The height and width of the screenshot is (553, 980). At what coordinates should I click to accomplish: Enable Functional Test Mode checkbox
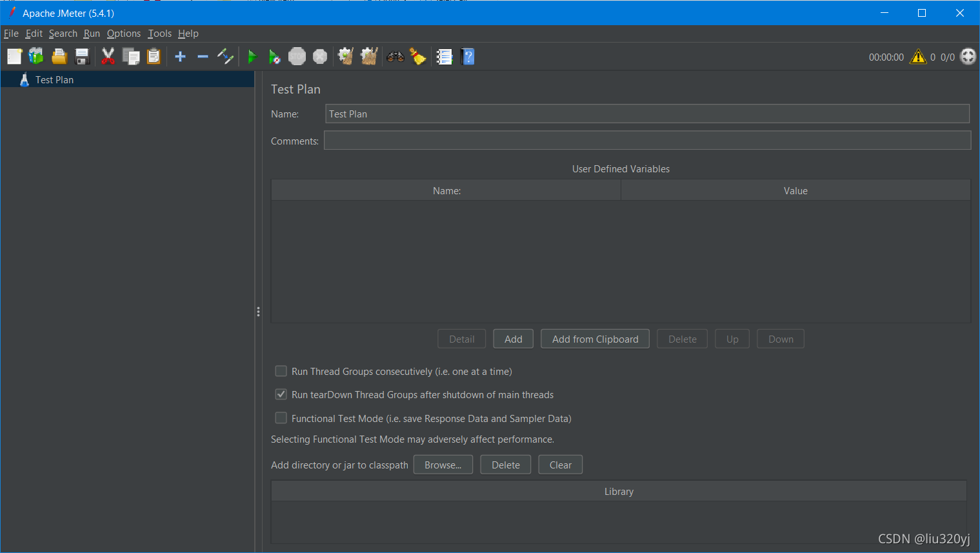point(281,418)
